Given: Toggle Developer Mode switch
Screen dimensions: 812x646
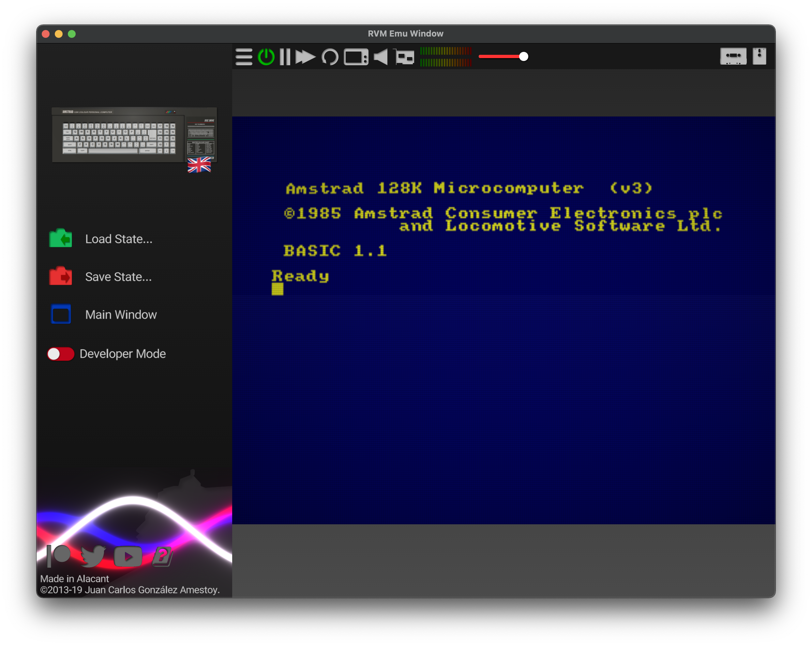Looking at the screenshot, I should coord(61,354).
